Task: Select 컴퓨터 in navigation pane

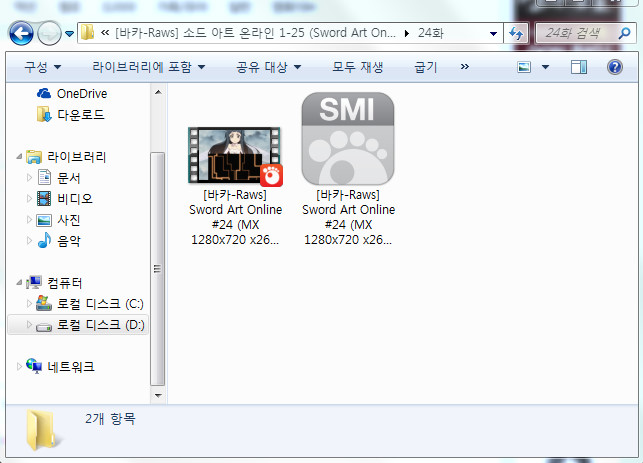Action: [x=65, y=283]
